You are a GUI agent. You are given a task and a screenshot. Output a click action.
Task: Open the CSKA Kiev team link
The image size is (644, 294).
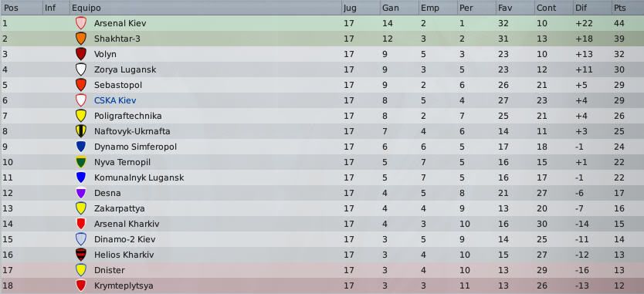[115, 100]
